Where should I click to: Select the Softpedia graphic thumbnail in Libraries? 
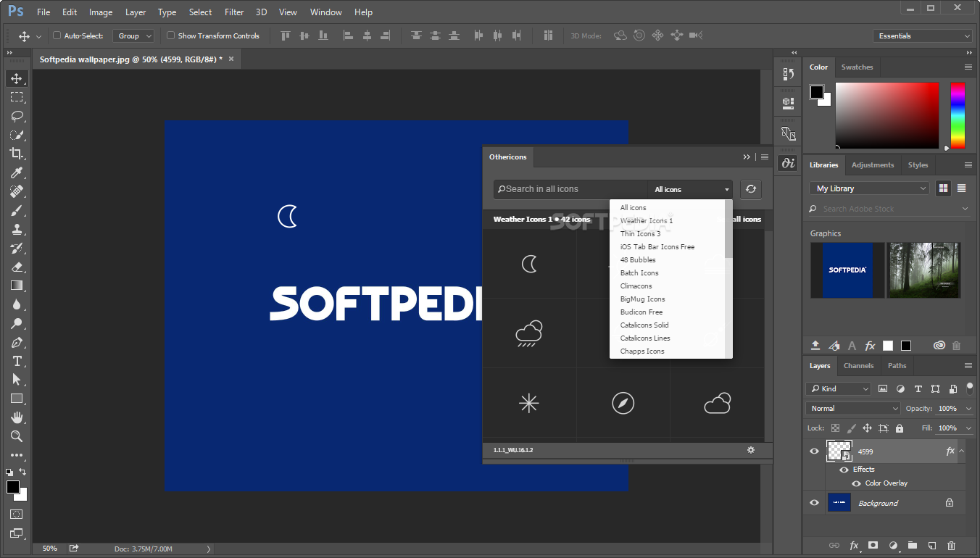[847, 270]
